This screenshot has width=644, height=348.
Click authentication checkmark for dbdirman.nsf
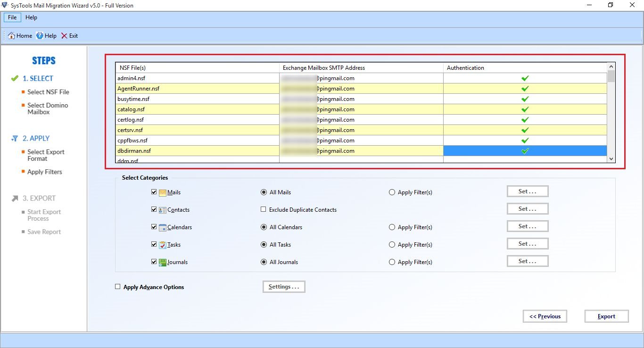[525, 151]
